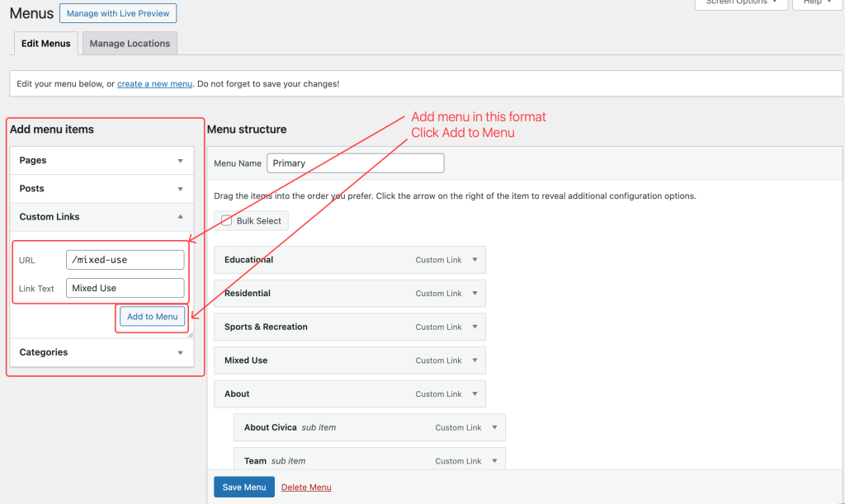Expand the About menu item arrow

474,394
